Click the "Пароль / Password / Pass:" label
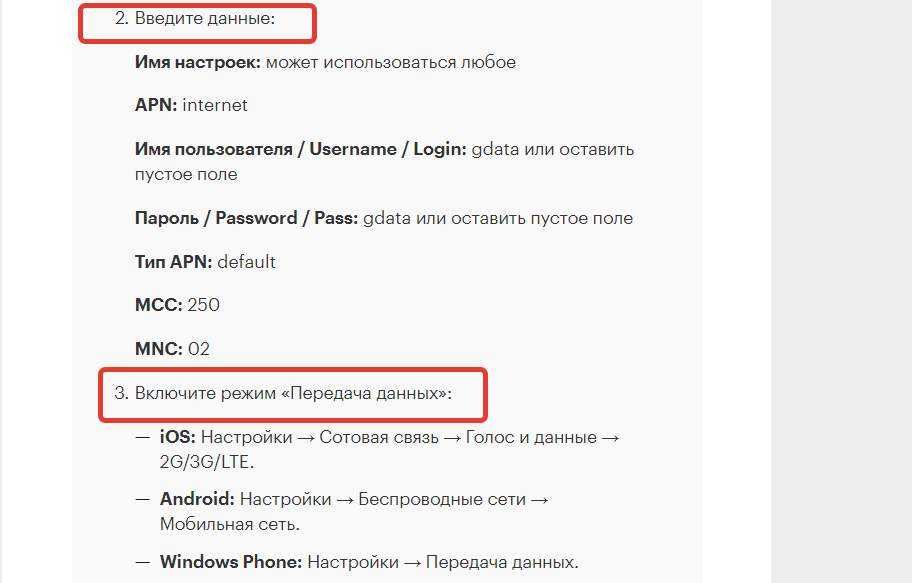The width and height of the screenshot is (912, 583). coord(246,218)
